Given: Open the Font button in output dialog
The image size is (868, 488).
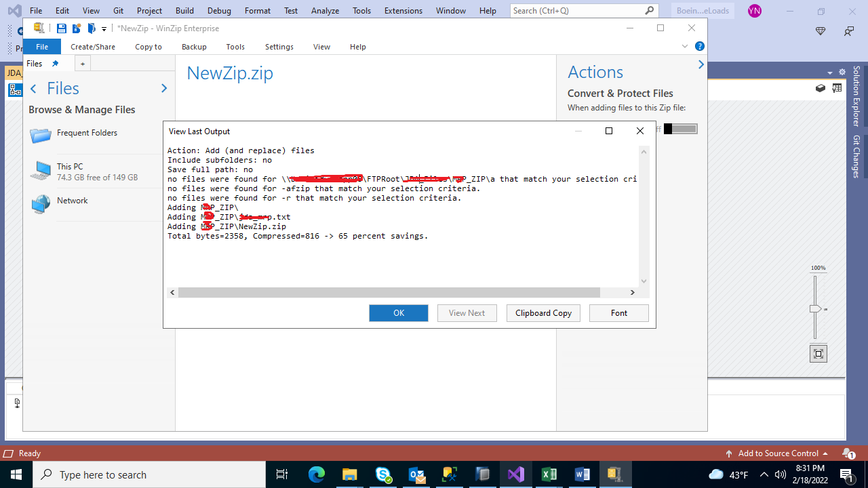Looking at the screenshot, I should tap(619, 313).
